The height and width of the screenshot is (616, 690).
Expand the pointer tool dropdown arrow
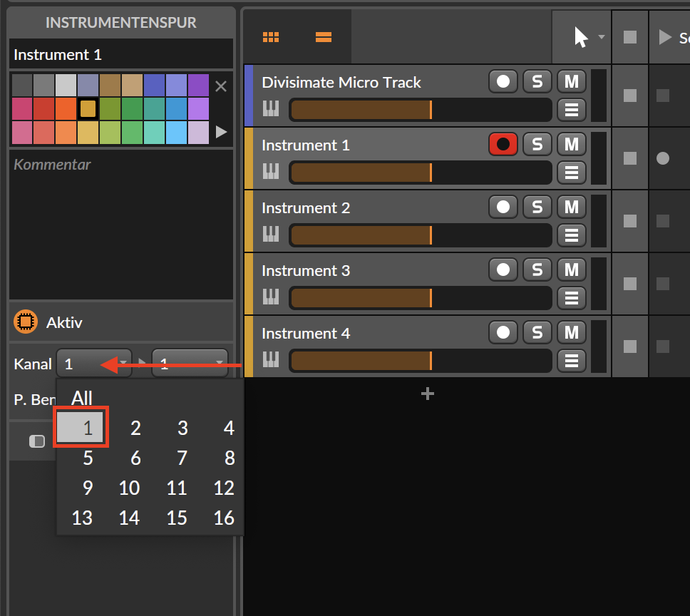pyautogui.click(x=601, y=36)
